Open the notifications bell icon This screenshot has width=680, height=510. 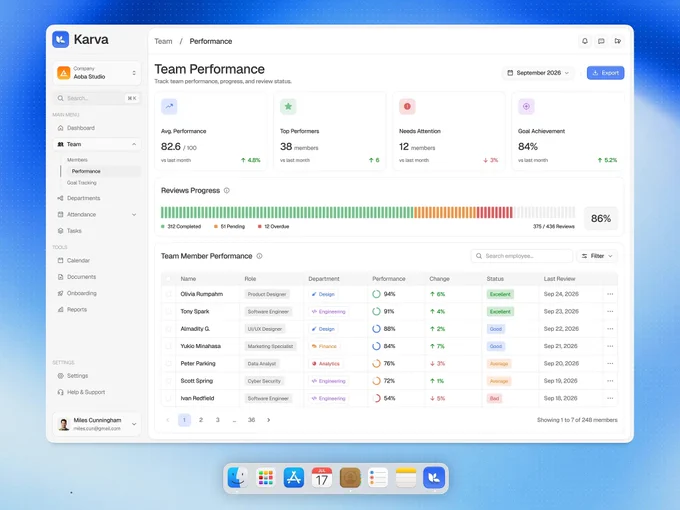(585, 41)
